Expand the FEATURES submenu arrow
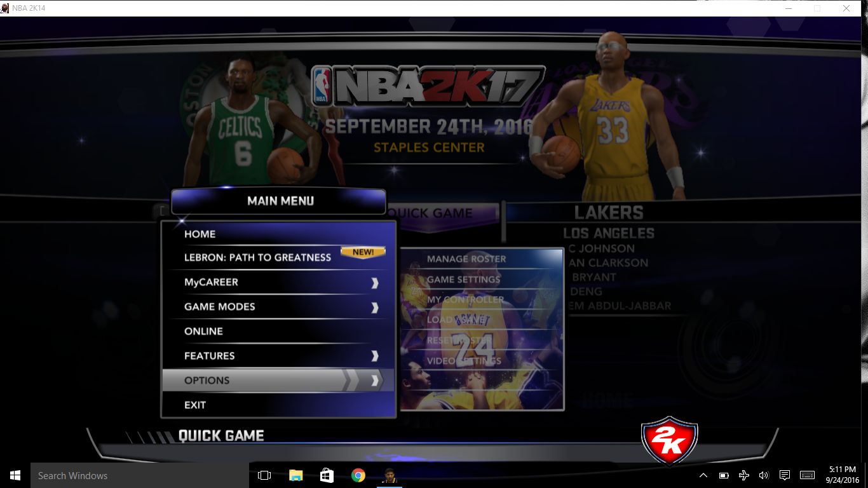 374,356
